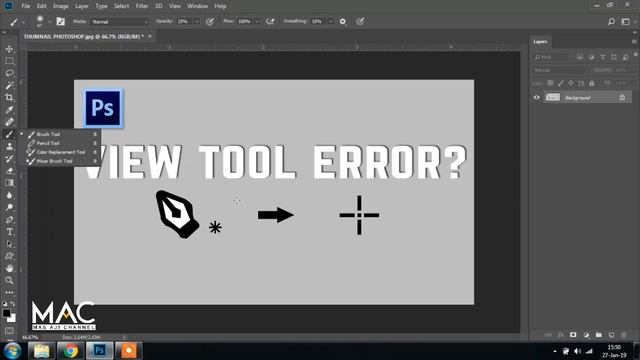Swap foreground and background colors arrow
The image size is (640, 360).
[x=13, y=304]
